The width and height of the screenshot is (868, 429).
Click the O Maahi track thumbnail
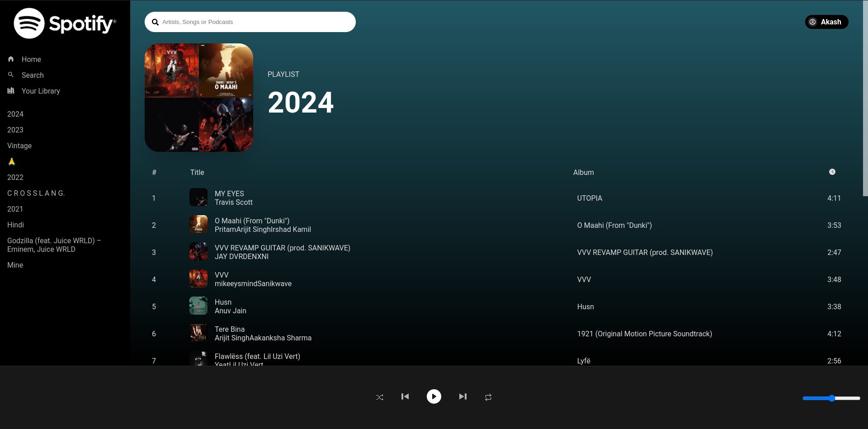coord(198,224)
